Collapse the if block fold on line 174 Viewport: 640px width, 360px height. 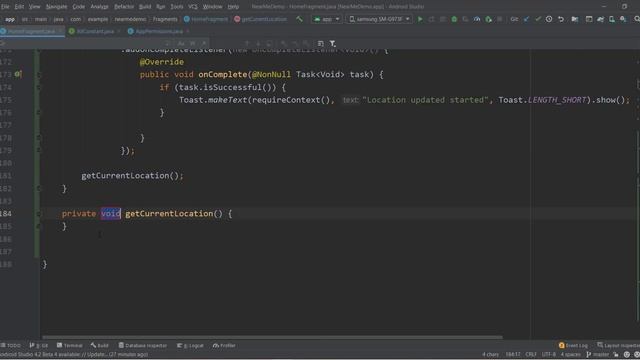pyautogui.click(x=38, y=87)
